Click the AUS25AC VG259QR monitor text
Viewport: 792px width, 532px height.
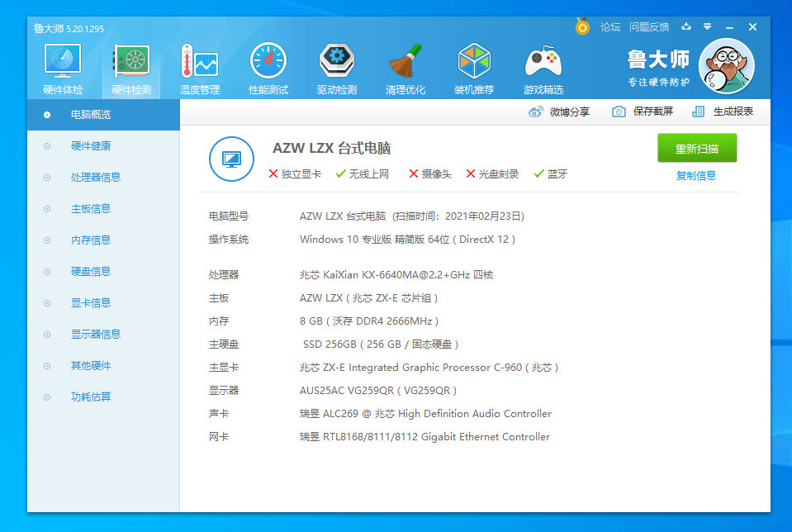[378, 391]
